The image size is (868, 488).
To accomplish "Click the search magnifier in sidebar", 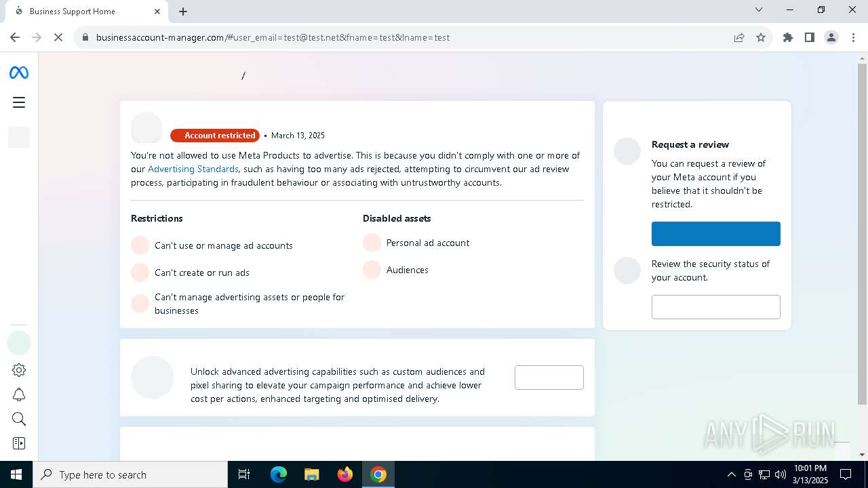I will pyautogui.click(x=19, y=419).
